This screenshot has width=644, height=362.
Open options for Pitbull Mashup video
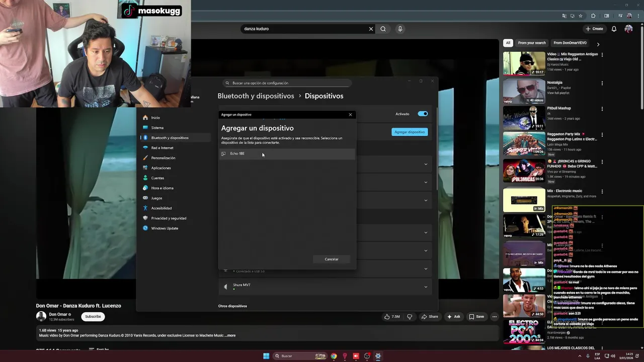click(x=602, y=109)
